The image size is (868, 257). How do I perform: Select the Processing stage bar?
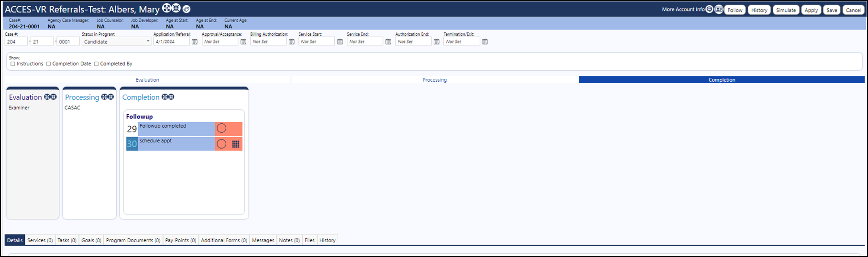point(435,80)
